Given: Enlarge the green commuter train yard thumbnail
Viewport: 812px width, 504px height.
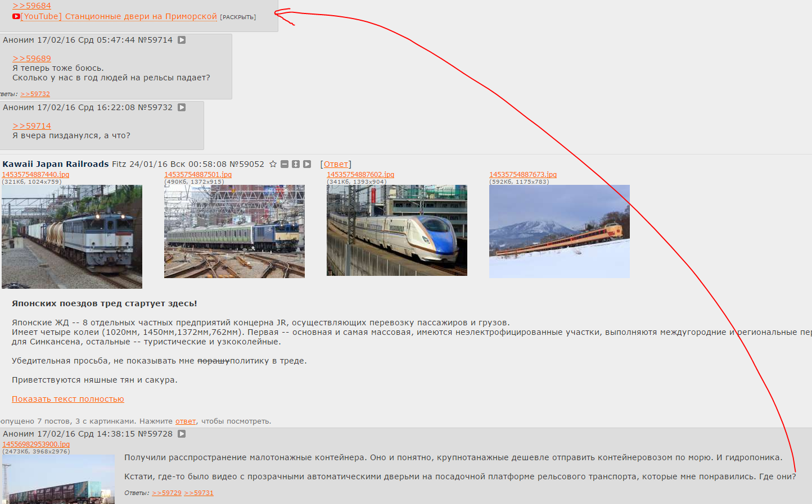Looking at the screenshot, I should [x=234, y=231].
